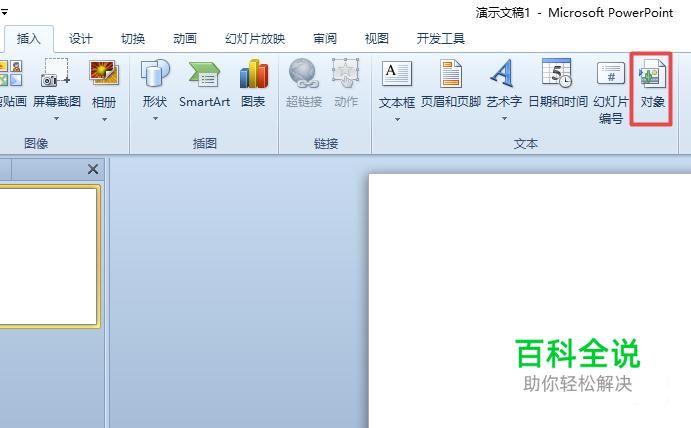Image resolution: width=691 pixels, height=428 pixels.
Task: Open the Review (审阅) tab
Action: click(x=325, y=39)
